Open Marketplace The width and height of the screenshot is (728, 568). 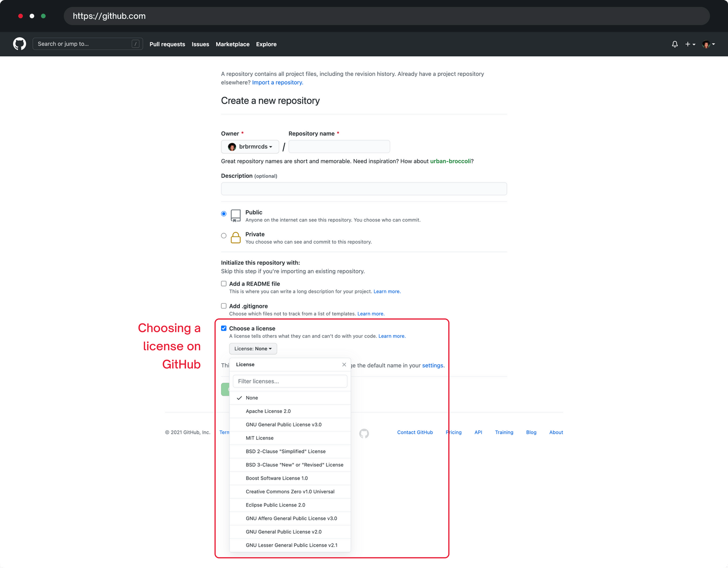233,44
